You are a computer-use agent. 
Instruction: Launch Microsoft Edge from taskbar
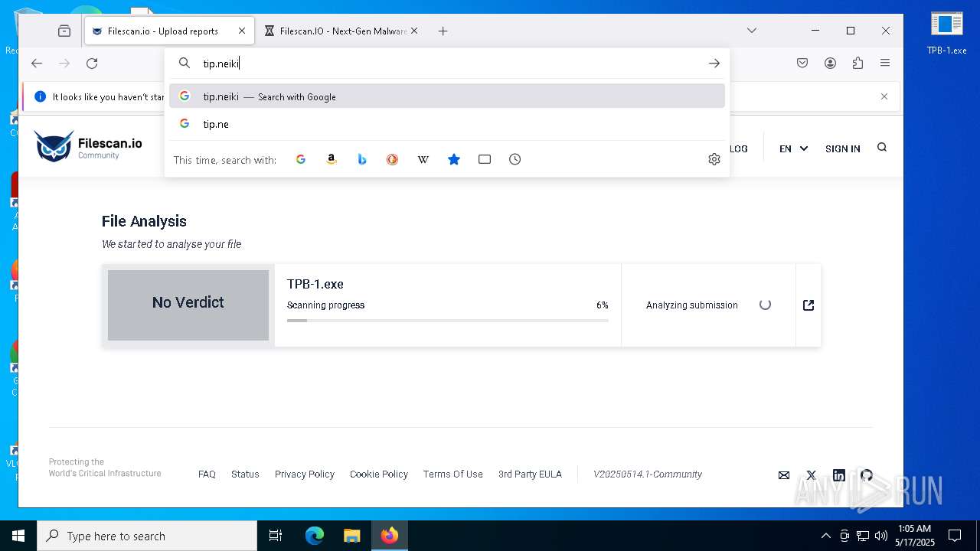[x=315, y=536]
